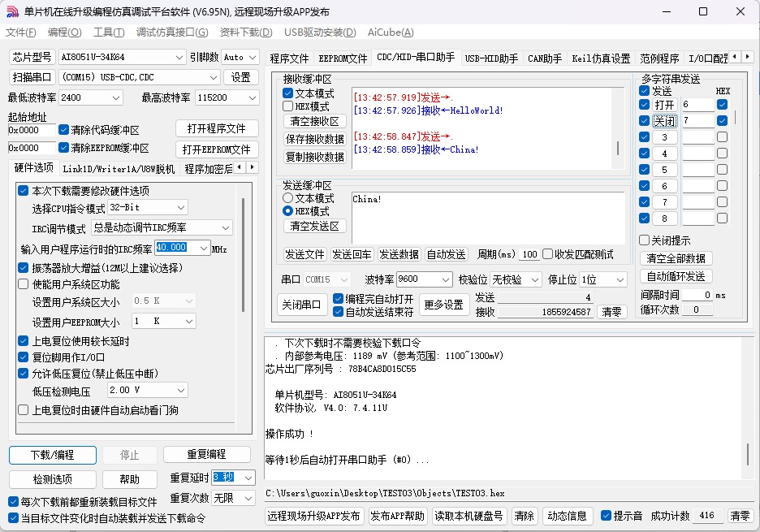Viewport: 760px width, 532px height.
Task: Switch to the 范例程序 tab
Action: (x=659, y=58)
